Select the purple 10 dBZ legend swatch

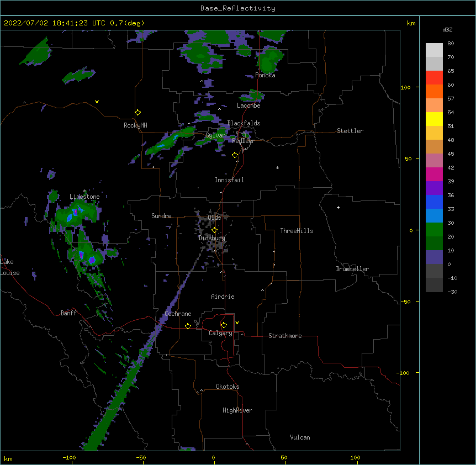(x=434, y=257)
